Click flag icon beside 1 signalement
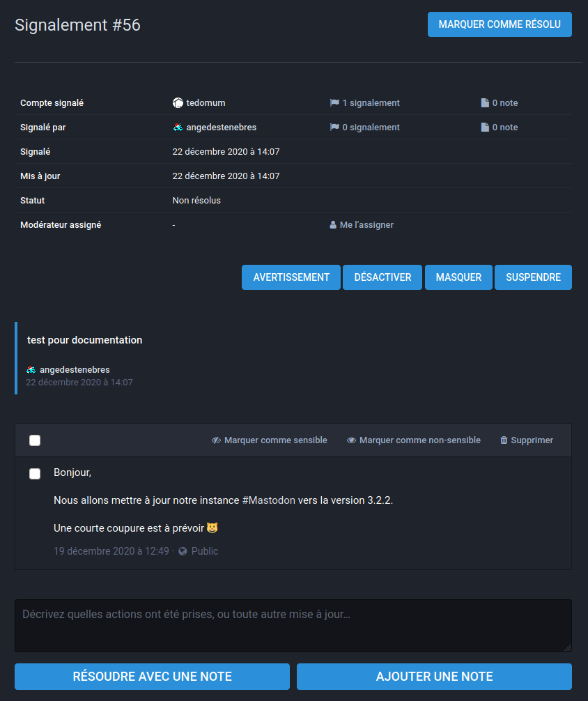This screenshot has height=701, width=588. [334, 103]
